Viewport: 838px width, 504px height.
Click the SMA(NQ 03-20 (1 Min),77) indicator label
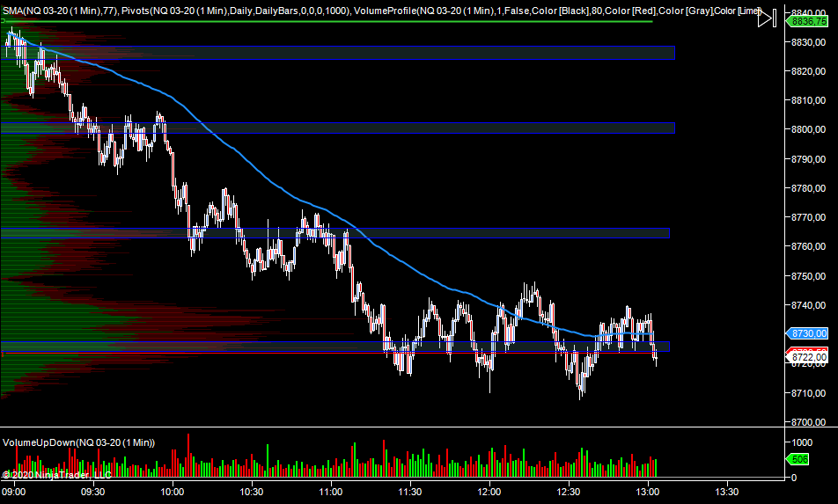61,11
